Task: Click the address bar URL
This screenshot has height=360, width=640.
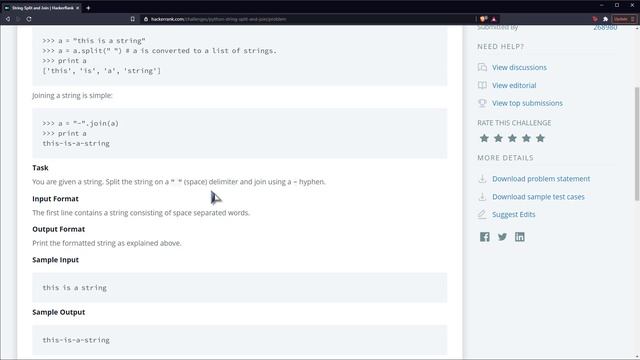Action: tap(218, 19)
